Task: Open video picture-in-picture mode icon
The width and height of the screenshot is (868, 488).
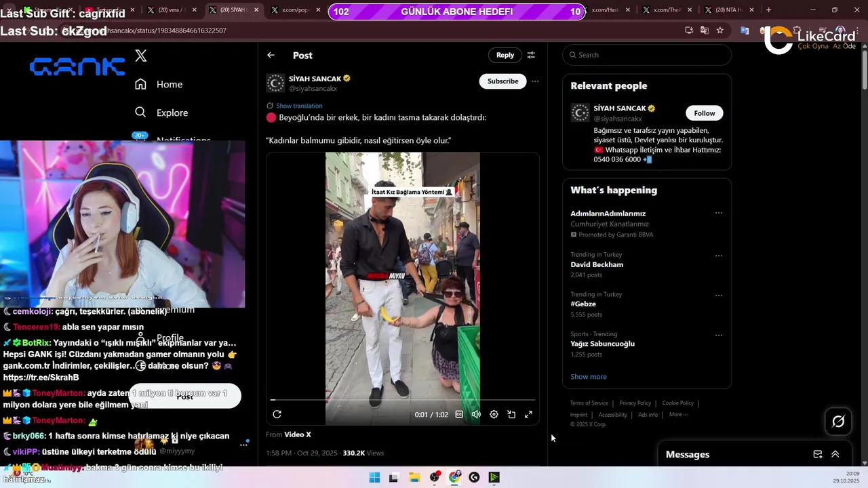Action: coord(511,414)
